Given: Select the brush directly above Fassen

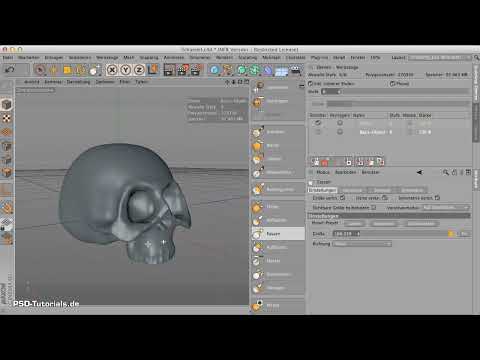Looking at the screenshot, I should pos(278,220).
